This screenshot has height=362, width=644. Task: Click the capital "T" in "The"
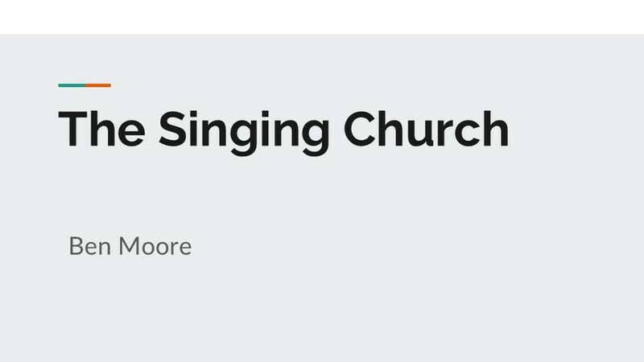click(x=72, y=129)
